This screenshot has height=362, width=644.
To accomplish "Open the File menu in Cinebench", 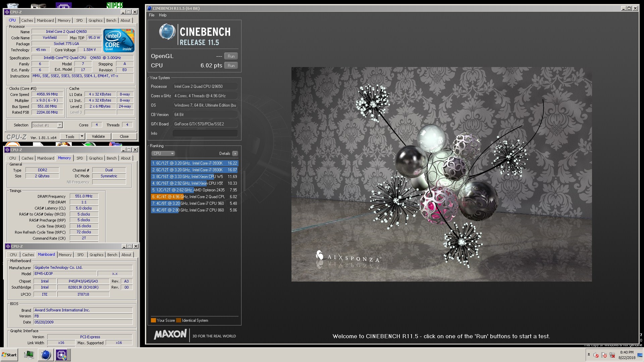I will (x=152, y=15).
